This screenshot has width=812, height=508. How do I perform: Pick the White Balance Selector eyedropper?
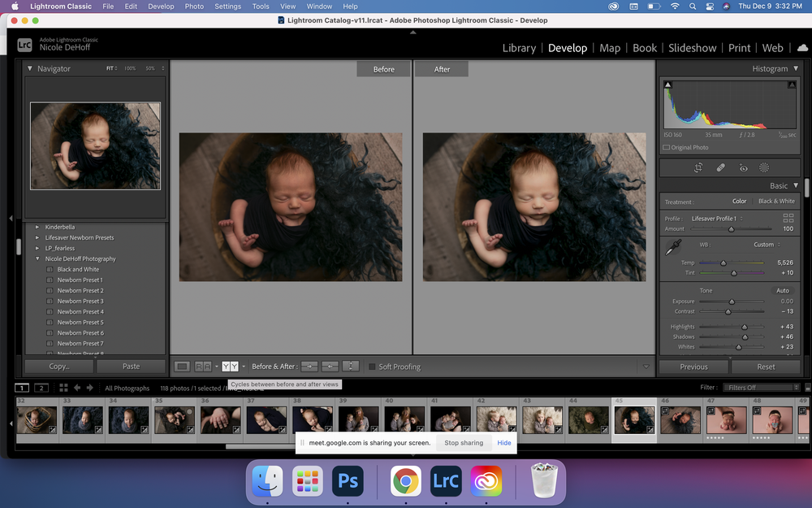coord(673,247)
